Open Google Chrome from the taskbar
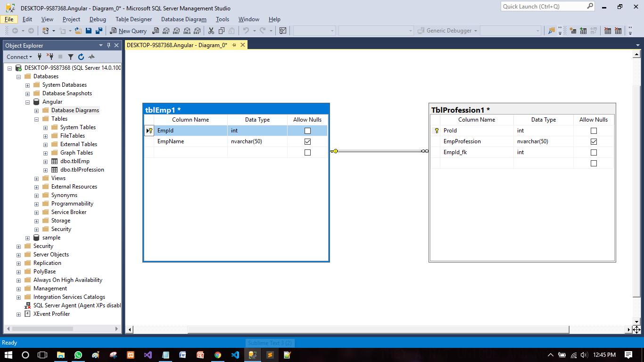The height and width of the screenshot is (362, 644). (x=217, y=355)
